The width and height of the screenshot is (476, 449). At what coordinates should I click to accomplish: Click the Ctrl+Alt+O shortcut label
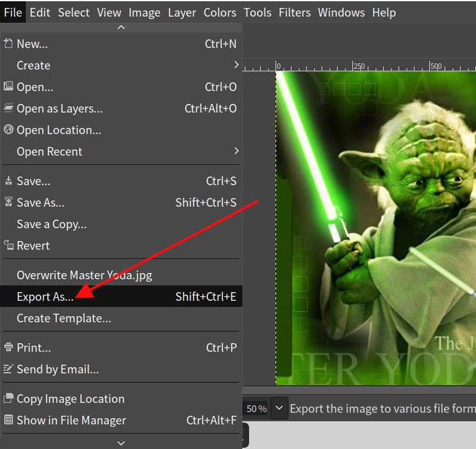click(x=211, y=108)
